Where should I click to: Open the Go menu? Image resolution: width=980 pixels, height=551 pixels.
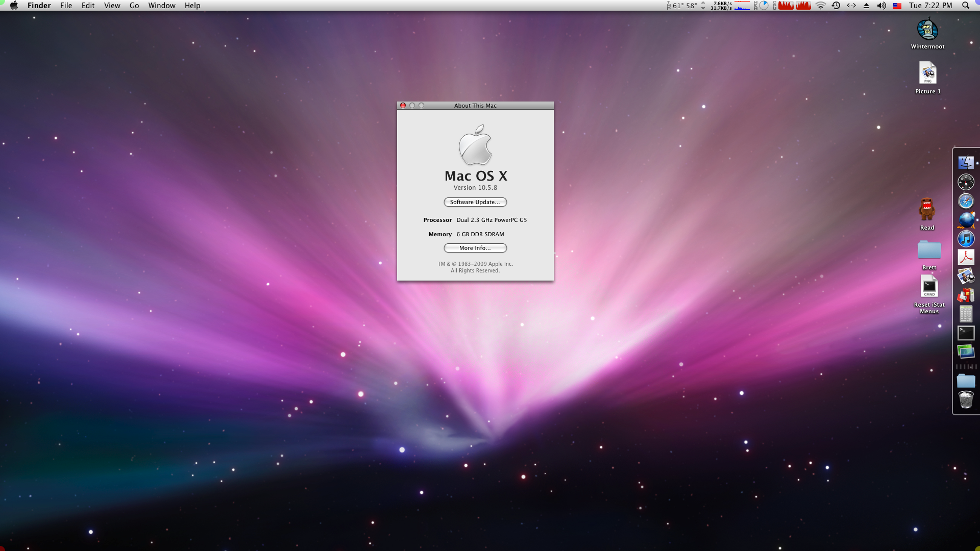tap(134, 6)
